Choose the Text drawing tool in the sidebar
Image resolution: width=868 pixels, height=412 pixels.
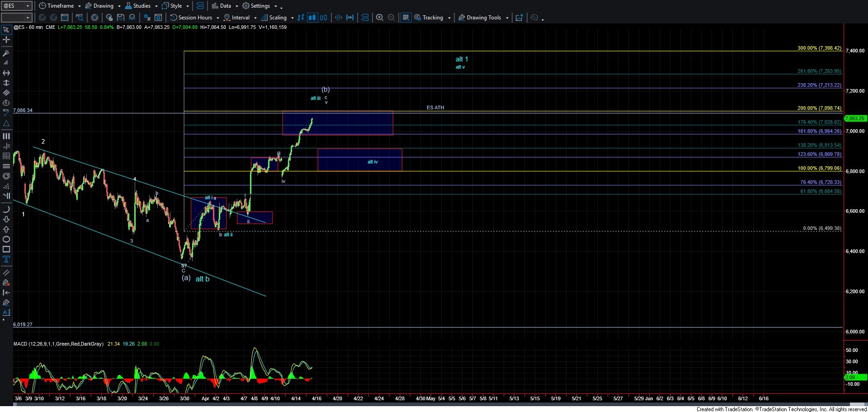coord(6,259)
